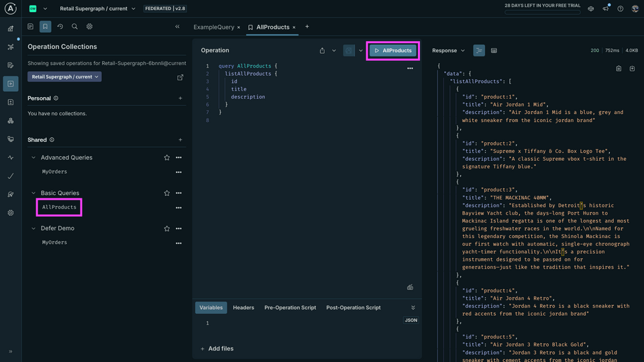The width and height of the screenshot is (644, 362).
Task: Star the Defer Demo collection
Action: tap(167, 229)
